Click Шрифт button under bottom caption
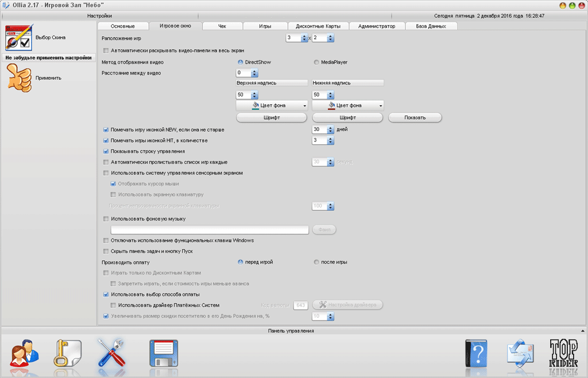This screenshot has height=378, width=588. point(347,118)
